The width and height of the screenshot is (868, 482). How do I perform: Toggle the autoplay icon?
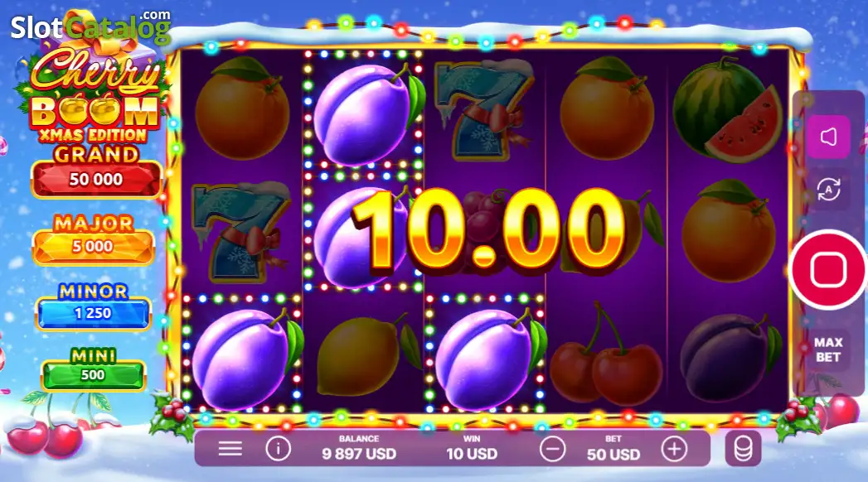(x=828, y=190)
